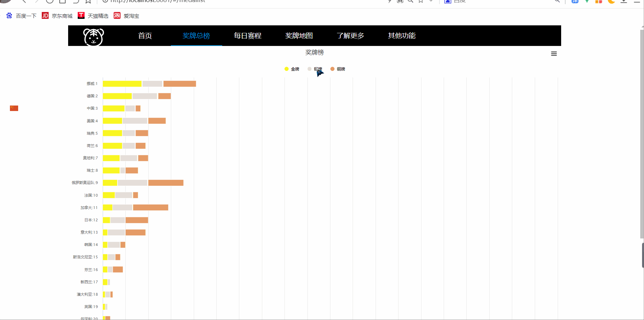Click the 俄罗斯奥运队:9 axis label

point(85,183)
